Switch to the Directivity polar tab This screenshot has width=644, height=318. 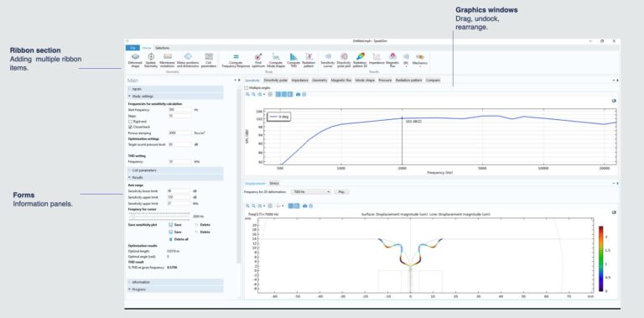276,81
